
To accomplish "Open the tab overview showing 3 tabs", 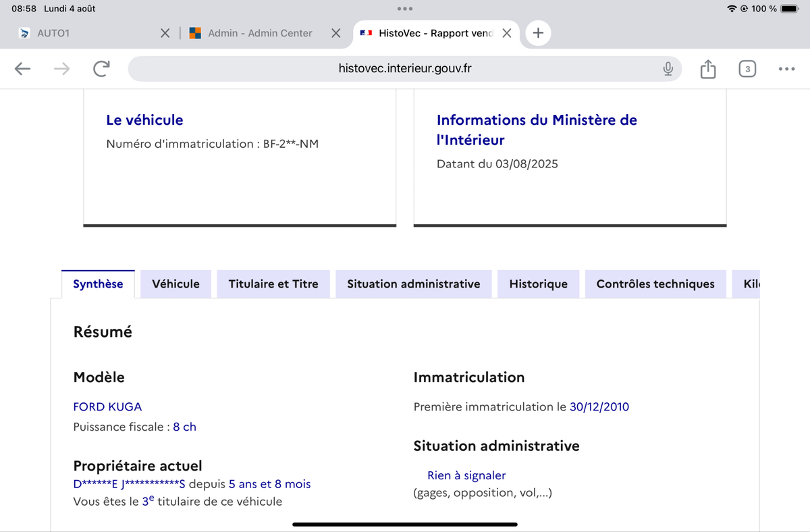I will 747,68.
